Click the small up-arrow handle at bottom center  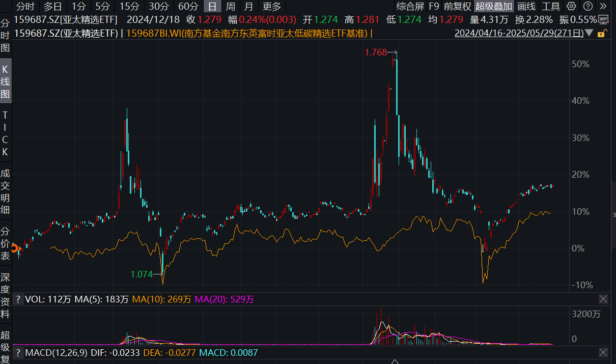(x=395, y=361)
